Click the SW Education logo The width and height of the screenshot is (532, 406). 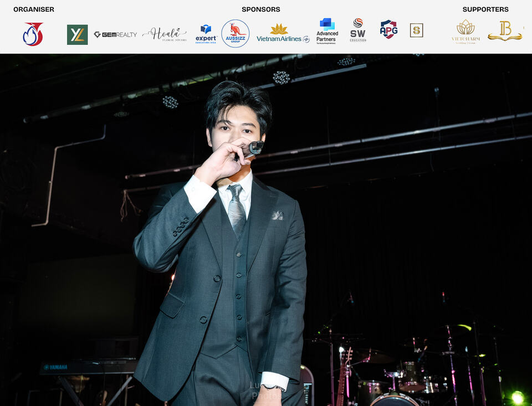click(358, 30)
